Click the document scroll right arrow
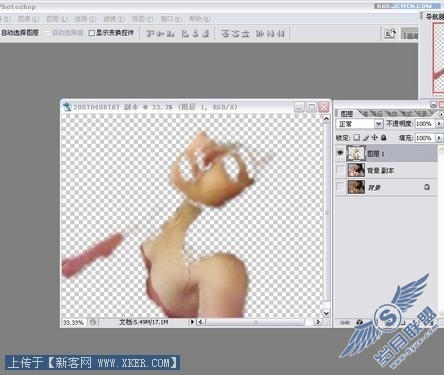The image size is (444, 375). coord(318,322)
